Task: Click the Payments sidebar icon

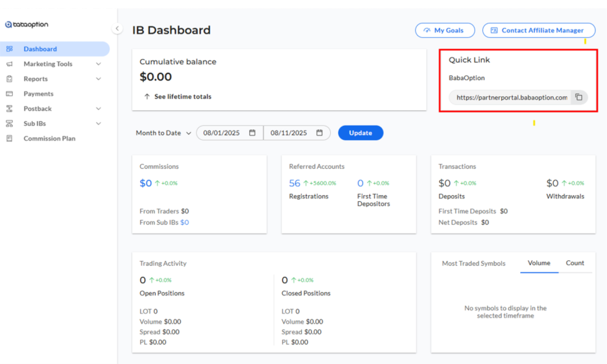Action: click(9, 94)
